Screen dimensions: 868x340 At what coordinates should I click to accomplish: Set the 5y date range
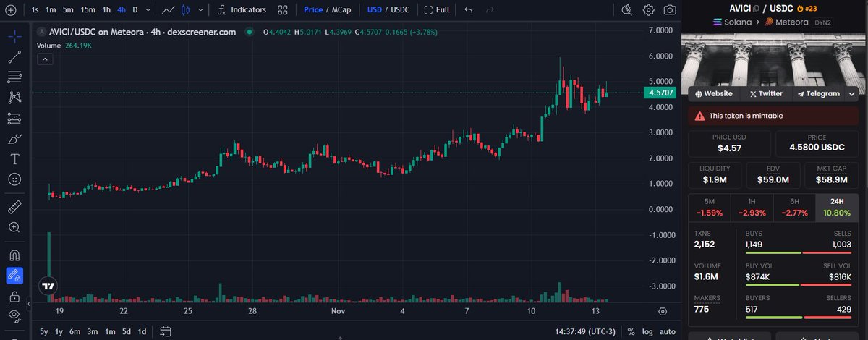pyautogui.click(x=45, y=331)
